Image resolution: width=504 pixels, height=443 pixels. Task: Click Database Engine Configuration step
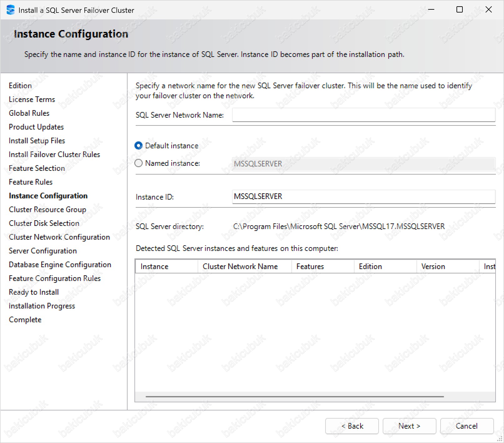tap(60, 265)
